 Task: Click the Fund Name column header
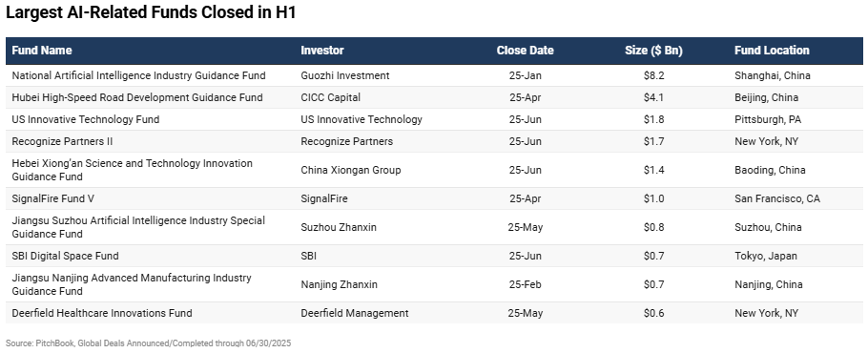42,51
